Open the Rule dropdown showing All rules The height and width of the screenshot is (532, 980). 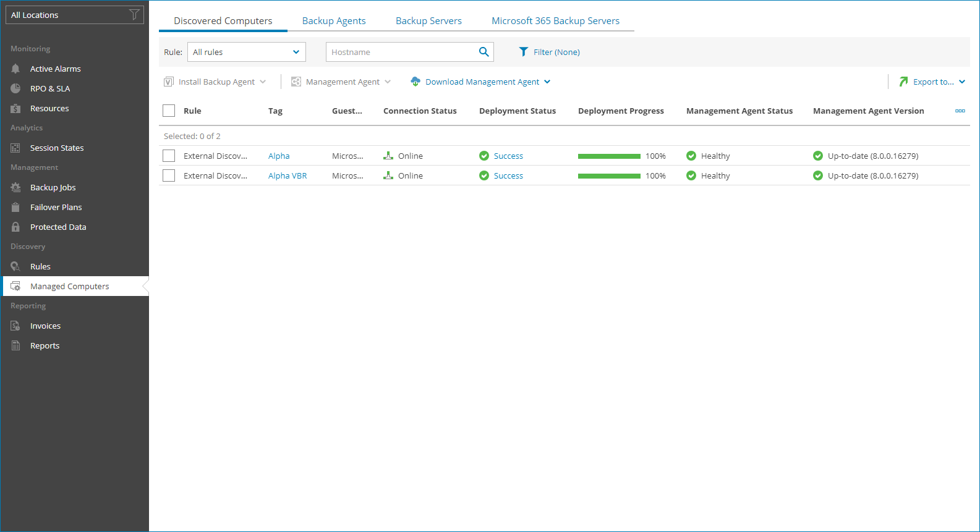[x=246, y=52]
